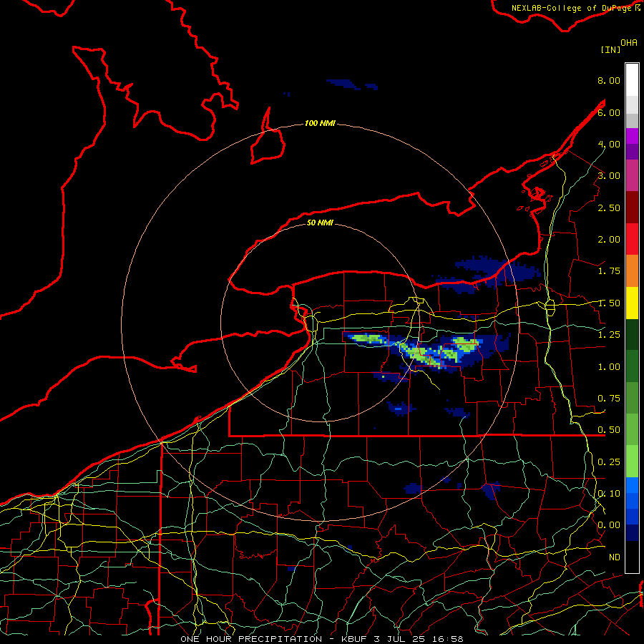
Task: Click the NEXLAB-College of DuPage credit text
Action: pyautogui.click(x=576, y=8)
